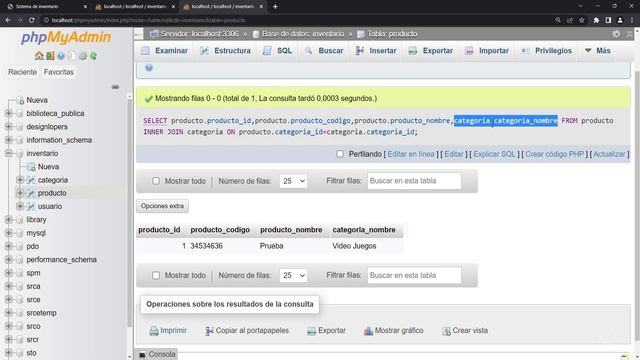Viewport: 640px width, 360px height.
Task: Open page settings gear icon top right
Action: pos(616,34)
